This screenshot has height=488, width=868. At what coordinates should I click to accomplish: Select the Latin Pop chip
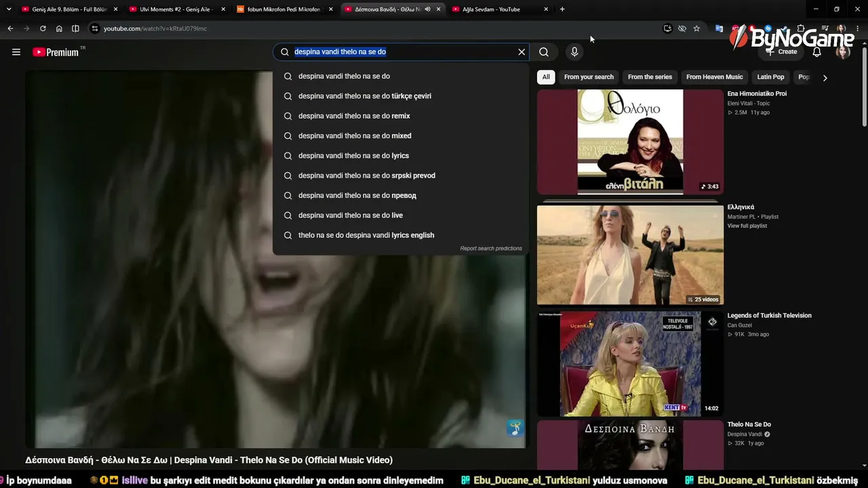(770, 77)
